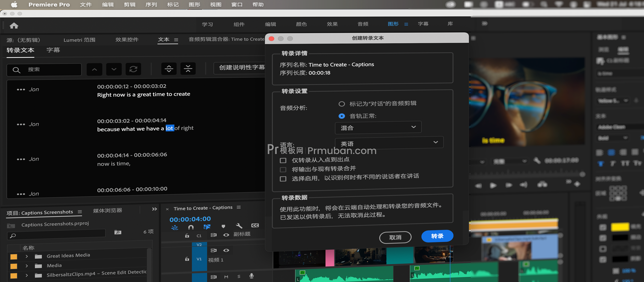Expand the SilbersaltzClips.mp4 Scene Edit Detection bin

click(x=27, y=275)
